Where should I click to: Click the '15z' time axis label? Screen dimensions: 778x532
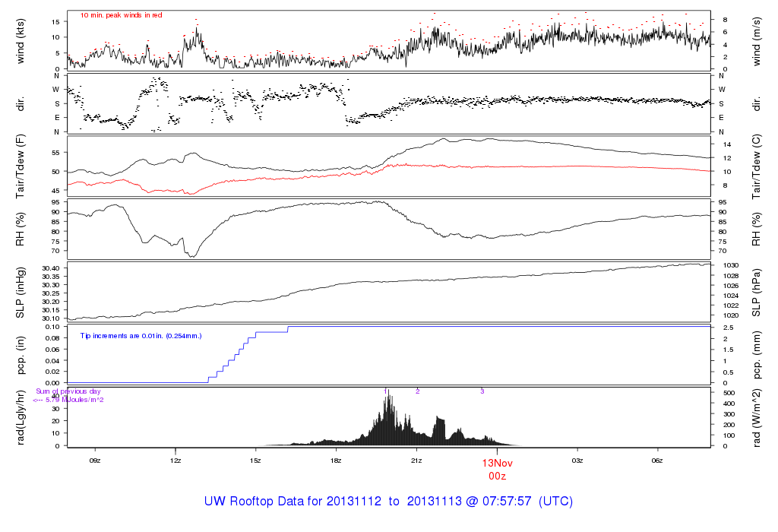[x=255, y=461]
